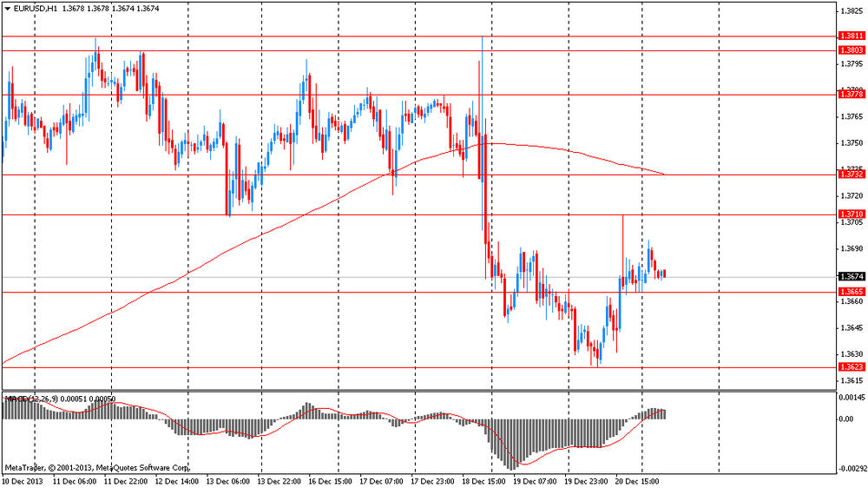This screenshot has height=488, width=868.
Task: Click the 1.3665 red price label
Action: (x=852, y=292)
